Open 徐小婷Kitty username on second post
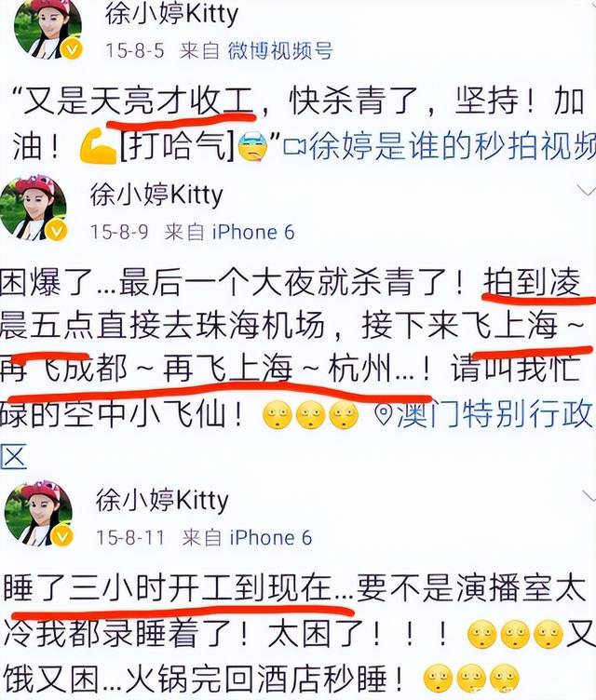 [156, 195]
